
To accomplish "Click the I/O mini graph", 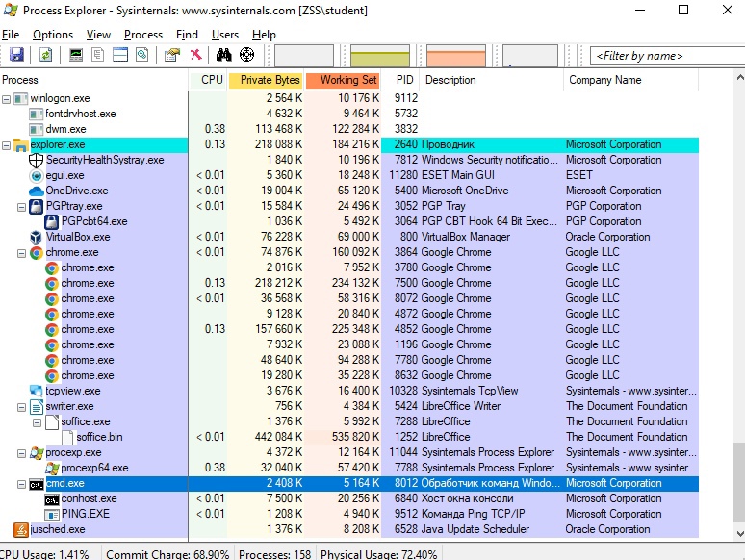I will pos(530,56).
